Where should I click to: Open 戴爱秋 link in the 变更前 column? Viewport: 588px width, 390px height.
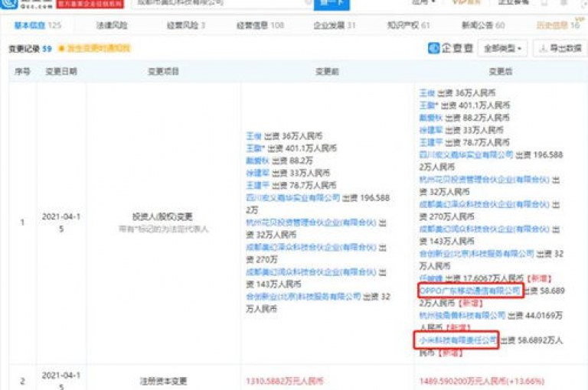257,161
